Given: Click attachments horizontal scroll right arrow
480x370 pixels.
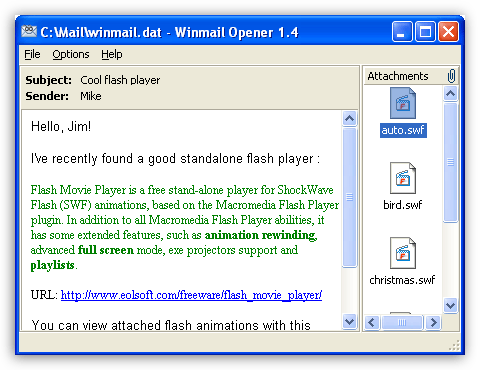Looking at the screenshot, I should tap(433, 322).
